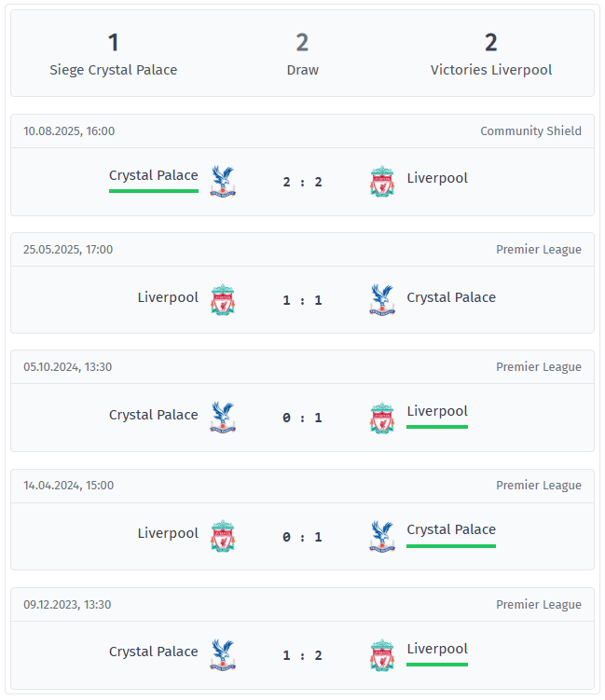The image size is (605, 700).
Task: Click Crystal Palace crest in the 14.04.2024 match
Action: (382, 537)
